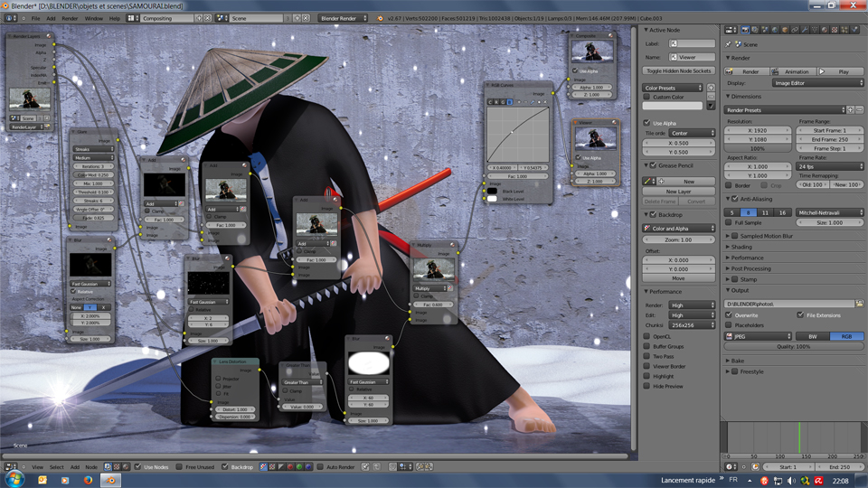Screen dimensions: 868x488
Task: Open the Modifiers wrench tab icon
Action: pyautogui.click(x=805, y=29)
